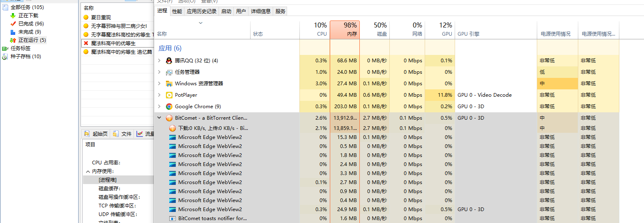644x223 pixels.
Task: Switch to the 启动 tab
Action: click(x=226, y=11)
